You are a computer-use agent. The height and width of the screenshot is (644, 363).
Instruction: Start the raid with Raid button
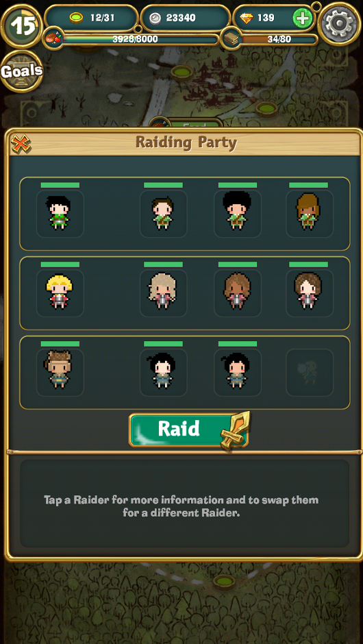point(189,430)
